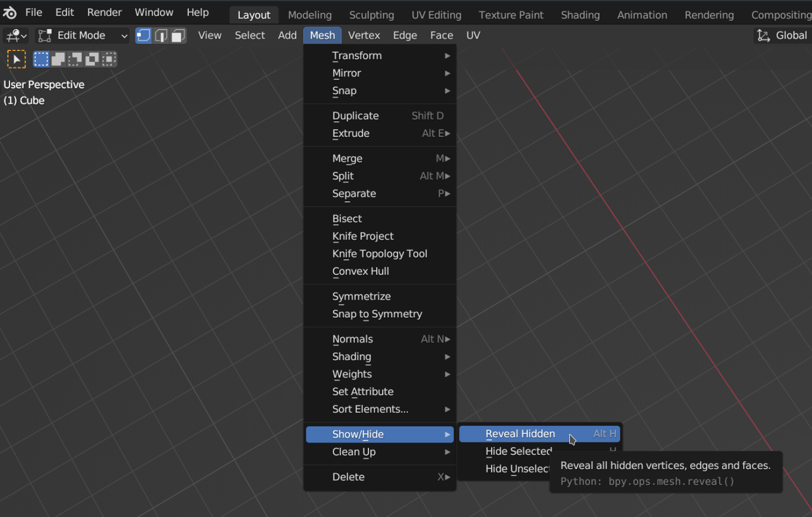Switch to the UV Editing workspace tab
Viewport: 812px width, 517px height.
[437, 15]
